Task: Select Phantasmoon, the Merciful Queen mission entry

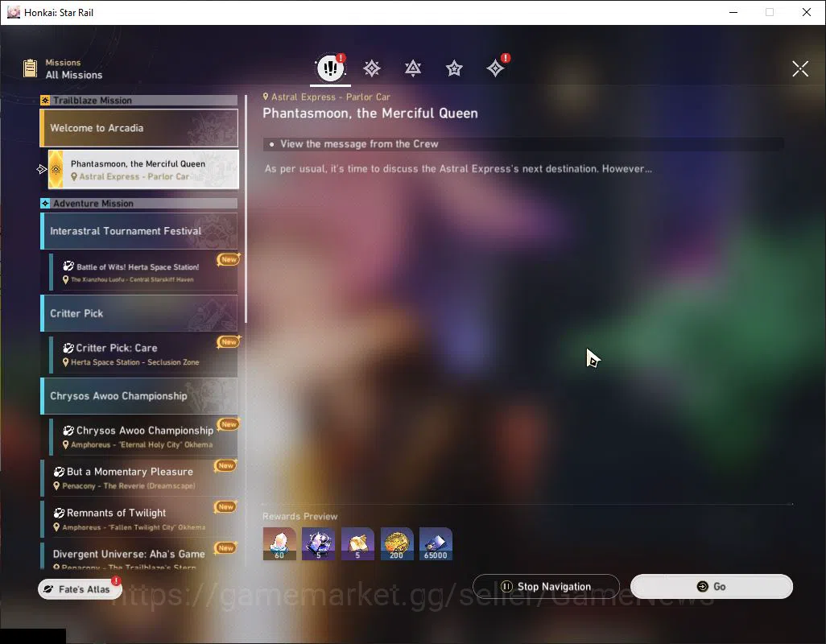Action: pos(143,170)
